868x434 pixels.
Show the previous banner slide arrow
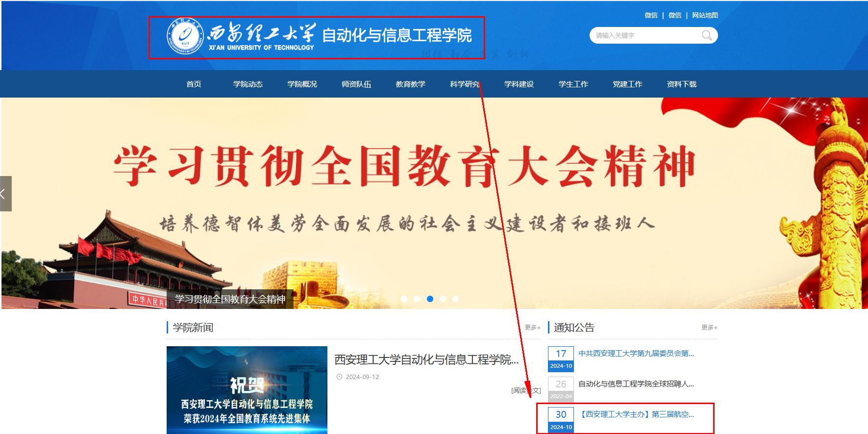coord(5,194)
